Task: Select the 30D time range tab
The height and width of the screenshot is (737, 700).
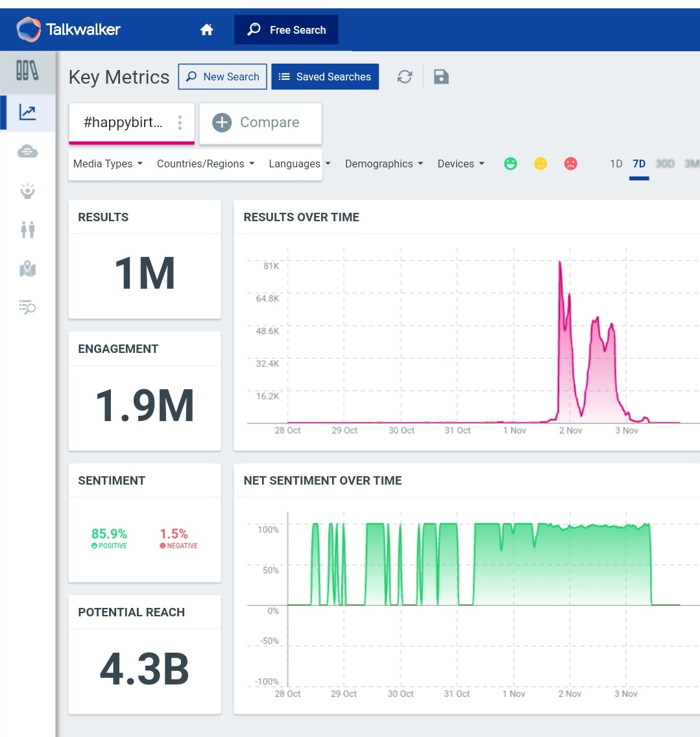Action: click(x=665, y=163)
